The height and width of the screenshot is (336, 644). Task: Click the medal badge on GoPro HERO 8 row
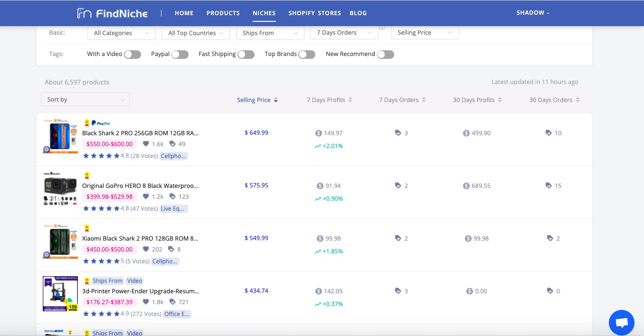click(87, 176)
